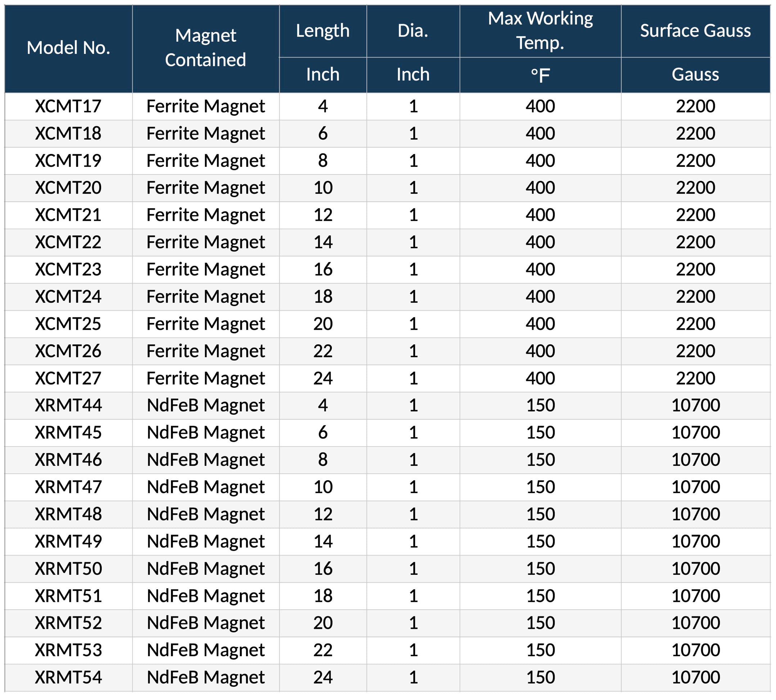Click gauss 10700 in the XRMT50 row

click(x=695, y=569)
